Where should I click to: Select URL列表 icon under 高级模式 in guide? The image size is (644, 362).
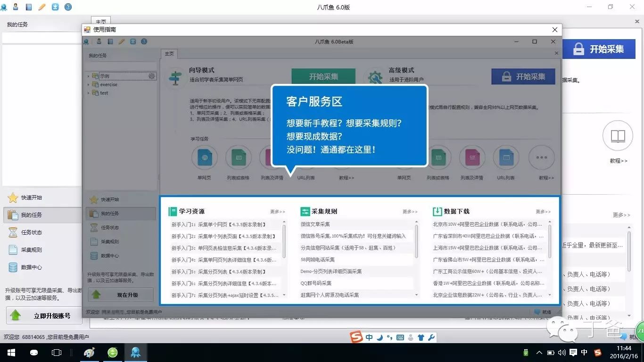(x=506, y=158)
